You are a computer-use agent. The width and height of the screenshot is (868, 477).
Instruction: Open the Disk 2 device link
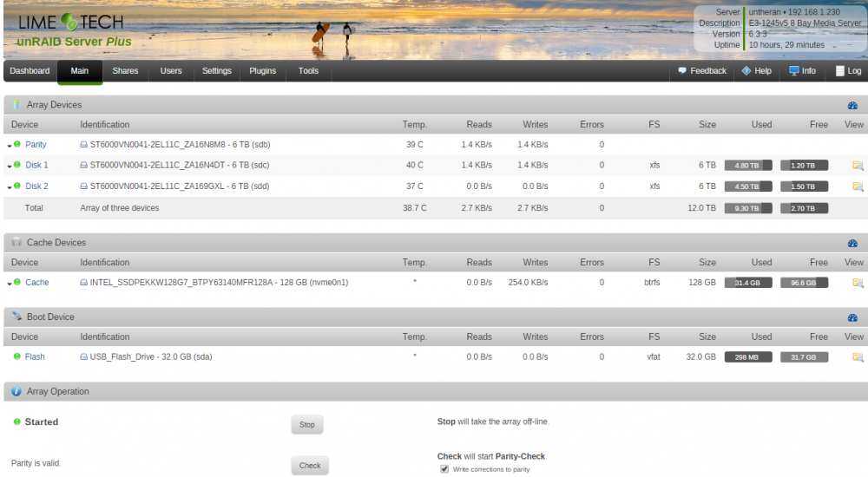coord(36,186)
